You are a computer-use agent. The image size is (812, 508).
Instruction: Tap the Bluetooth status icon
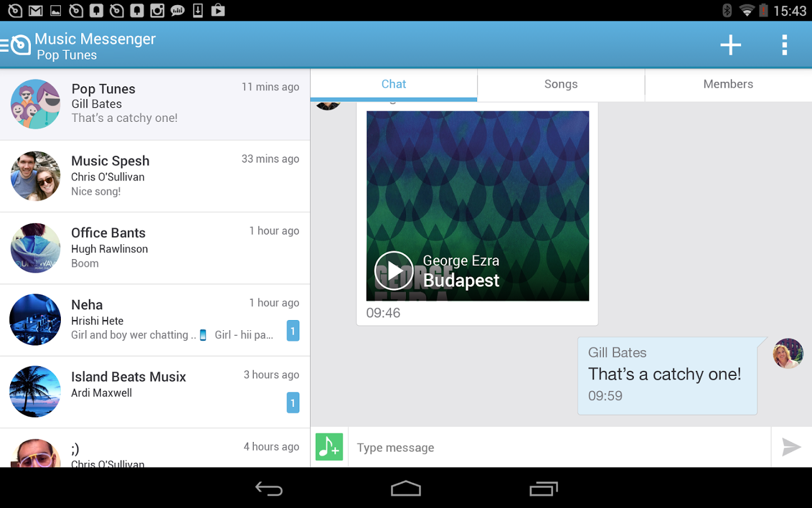pos(727,10)
